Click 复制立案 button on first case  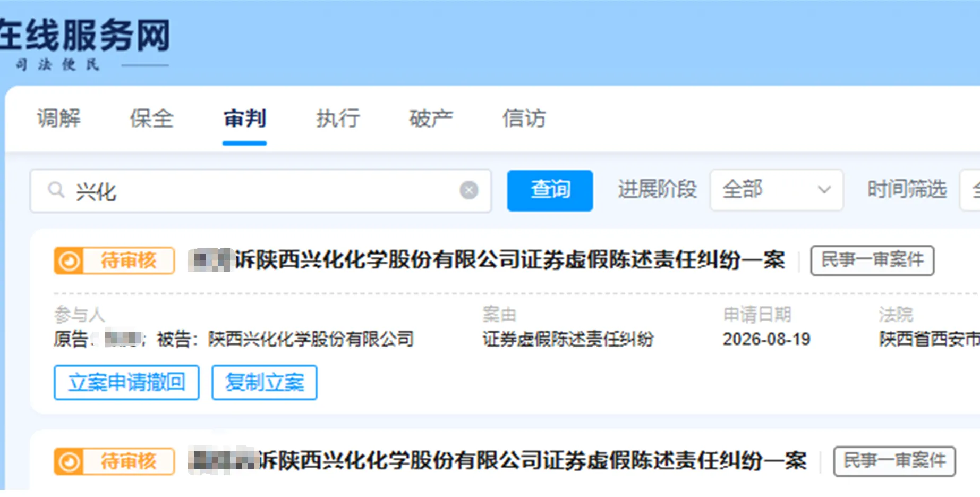click(x=265, y=382)
